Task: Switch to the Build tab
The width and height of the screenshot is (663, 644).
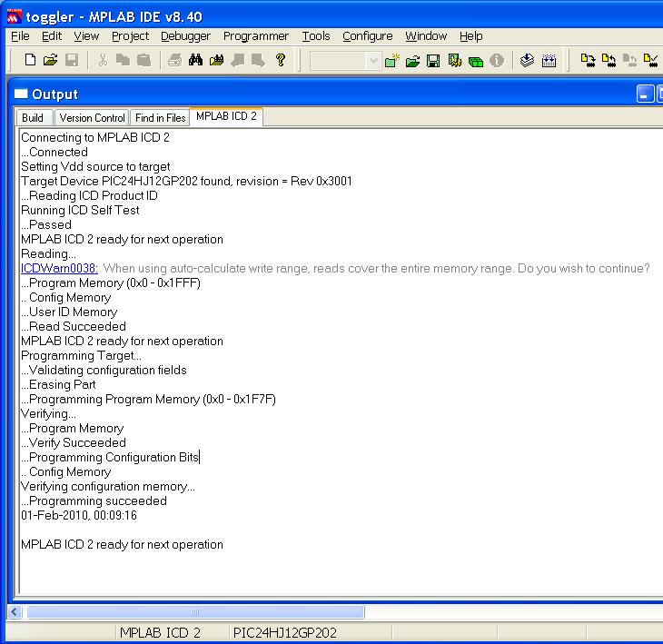Action: 34,117
